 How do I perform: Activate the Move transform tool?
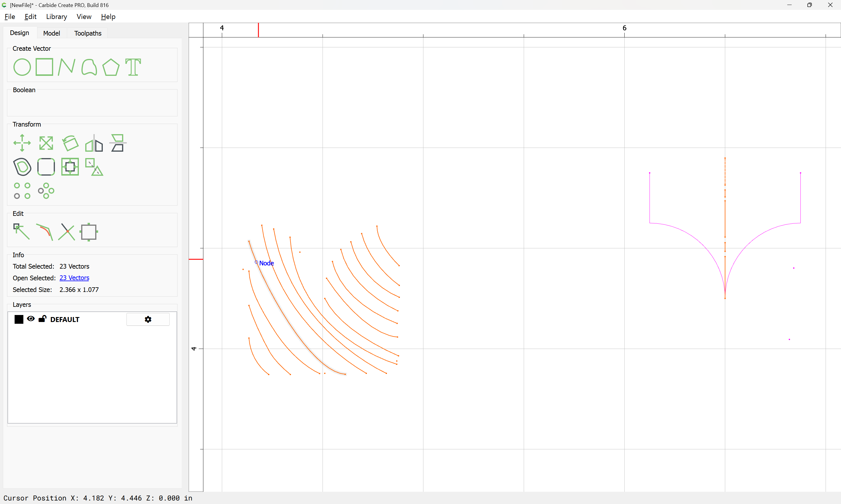[22, 143]
